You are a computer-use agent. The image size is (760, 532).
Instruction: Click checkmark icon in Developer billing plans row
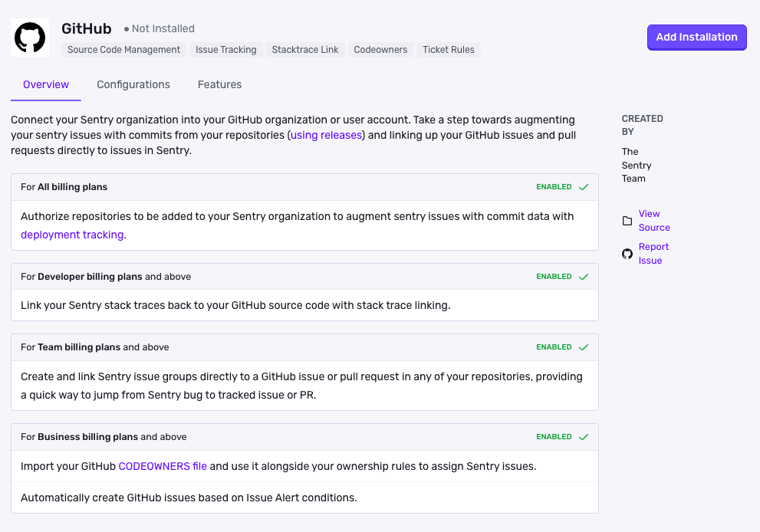tap(584, 277)
